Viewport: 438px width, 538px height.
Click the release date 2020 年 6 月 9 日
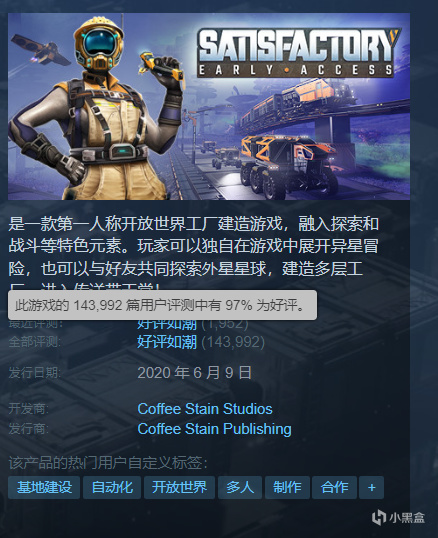(194, 373)
